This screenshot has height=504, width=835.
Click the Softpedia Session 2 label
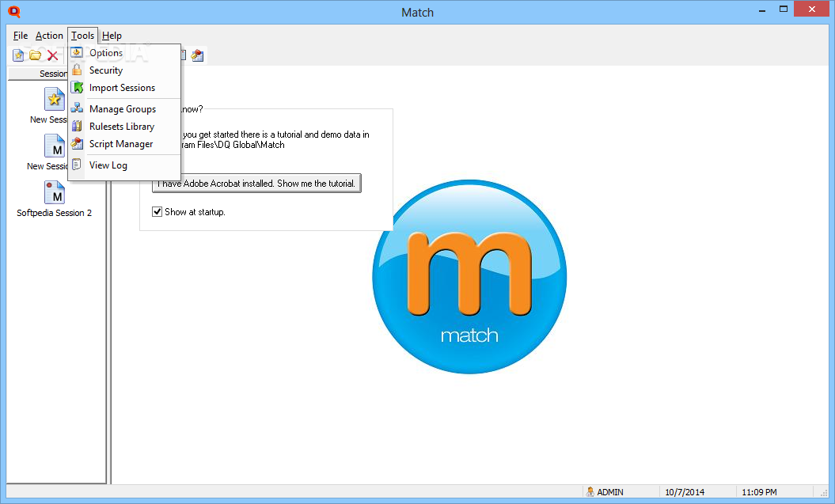(55, 213)
